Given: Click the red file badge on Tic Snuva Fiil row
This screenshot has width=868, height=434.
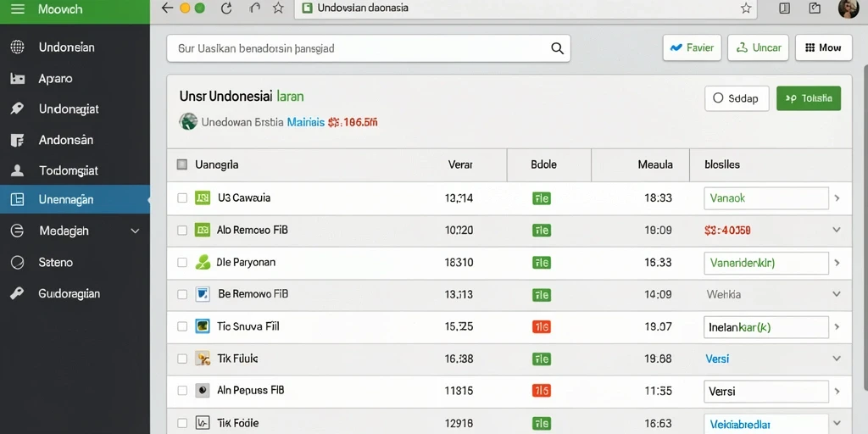Looking at the screenshot, I should 541,326.
